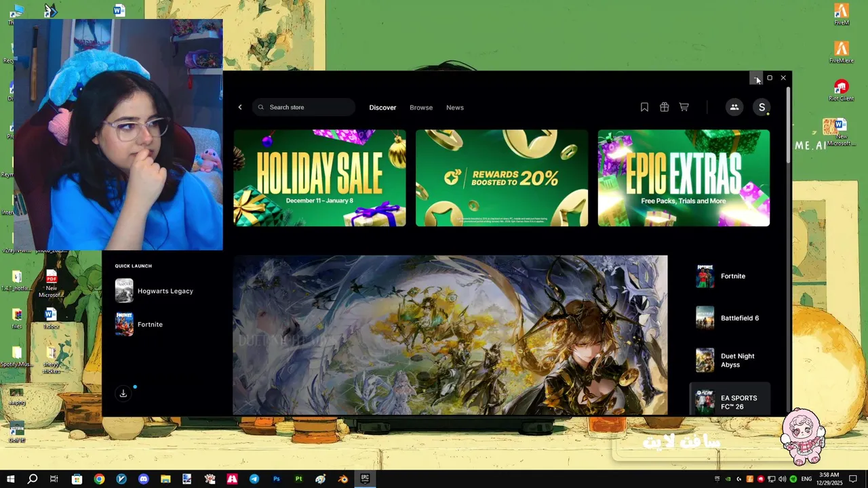The image size is (868, 488).
Task: Select the sherry stickers desktop folder
Action: [51, 361]
